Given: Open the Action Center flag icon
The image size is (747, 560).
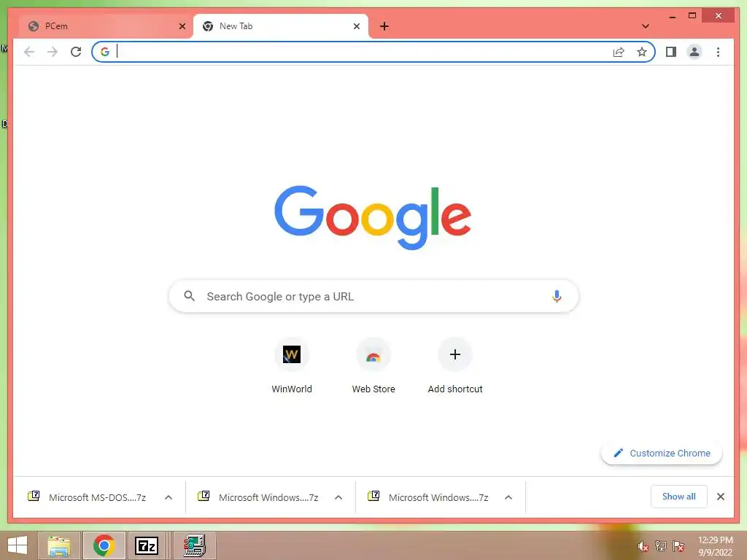Looking at the screenshot, I should coord(678,545).
